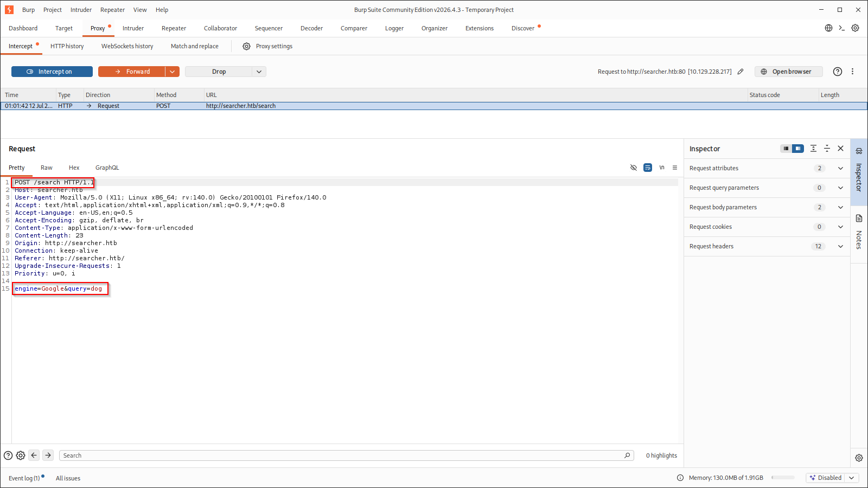Image resolution: width=868 pixels, height=488 pixels.
Task: Open the Project menu
Action: tap(53, 10)
